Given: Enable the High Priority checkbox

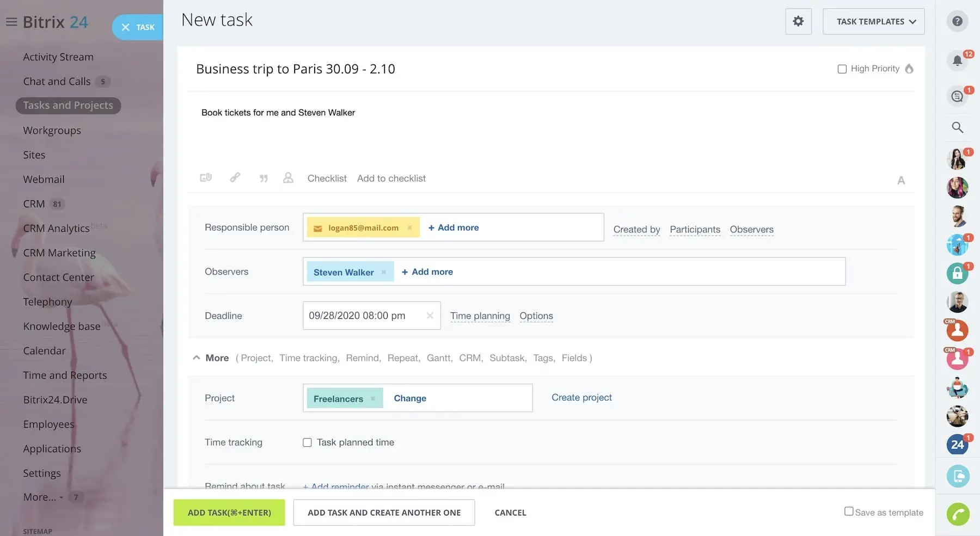Looking at the screenshot, I should click(x=842, y=69).
